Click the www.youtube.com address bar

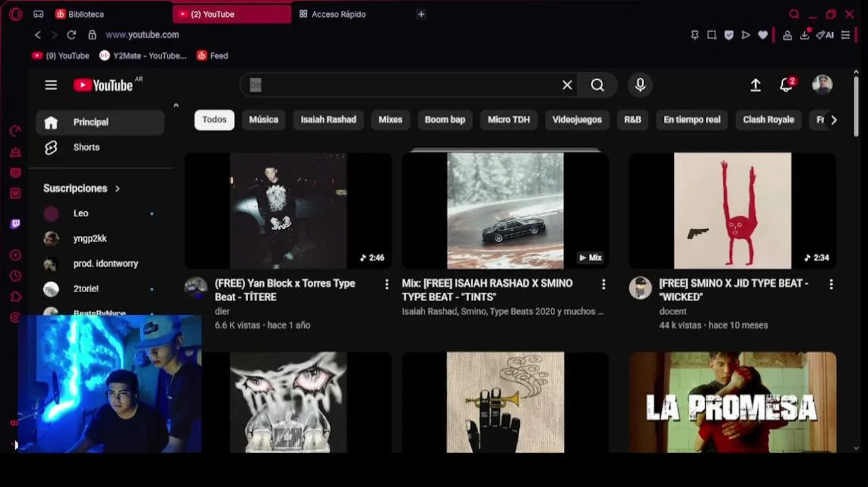pos(142,34)
